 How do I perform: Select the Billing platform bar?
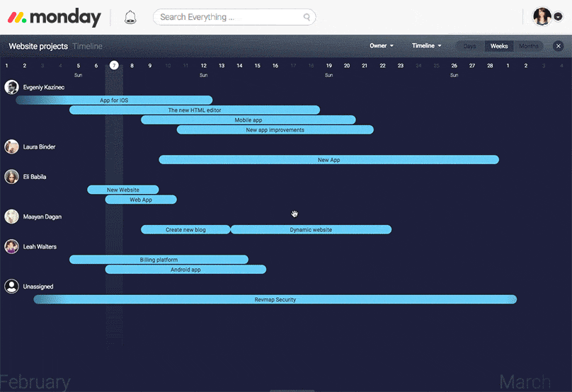tap(159, 259)
